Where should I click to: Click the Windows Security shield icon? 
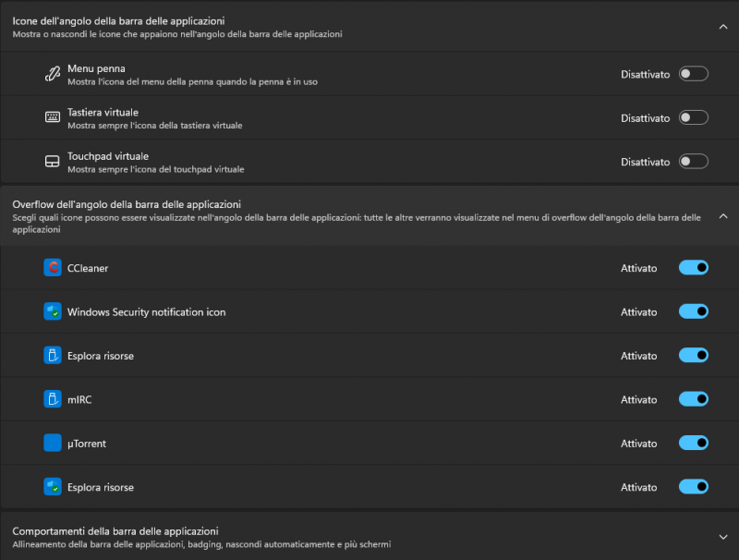pos(52,311)
